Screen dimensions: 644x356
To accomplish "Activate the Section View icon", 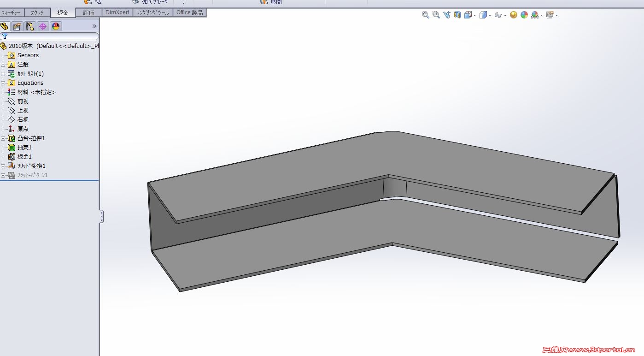I will (x=457, y=15).
